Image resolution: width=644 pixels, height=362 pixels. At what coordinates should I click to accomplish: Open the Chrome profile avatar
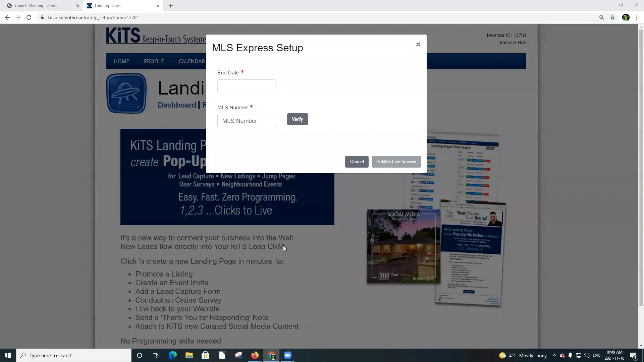[x=626, y=17]
